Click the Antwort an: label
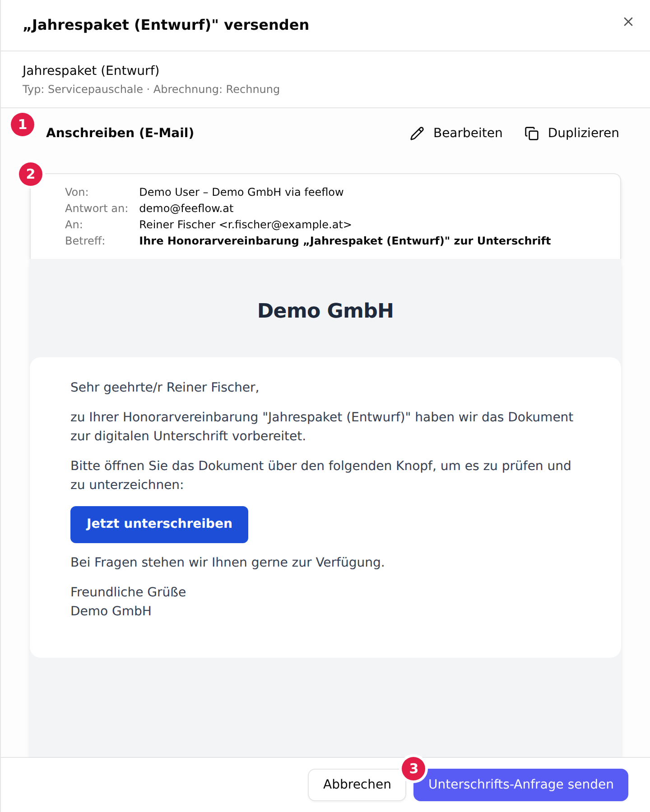The image size is (650, 812). tap(97, 208)
